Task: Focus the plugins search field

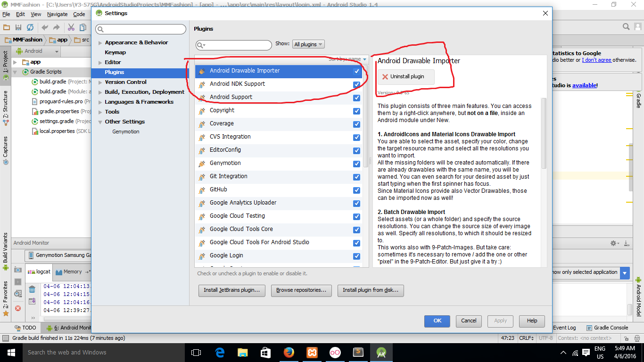Action: click(234, 45)
